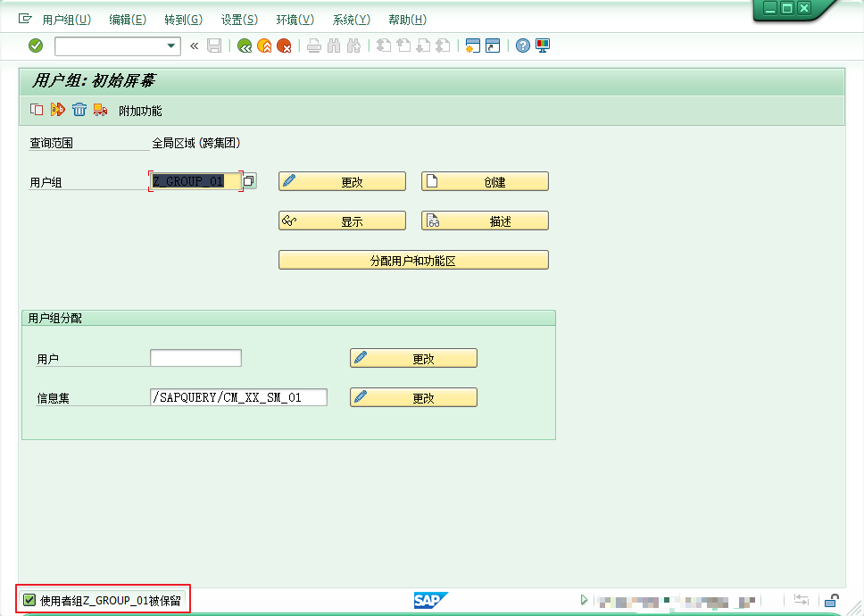Click the Last Page icon
This screenshot has width=864, height=616.
pyautogui.click(x=443, y=46)
